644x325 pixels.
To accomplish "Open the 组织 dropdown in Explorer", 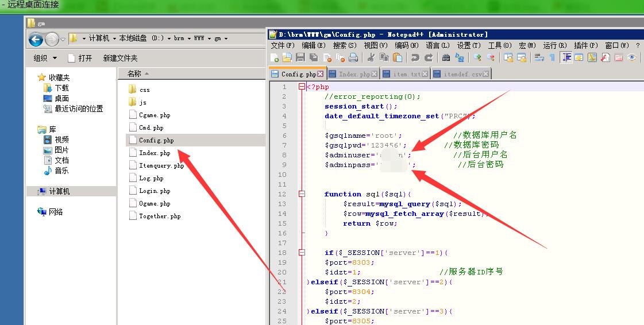I will pos(45,58).
